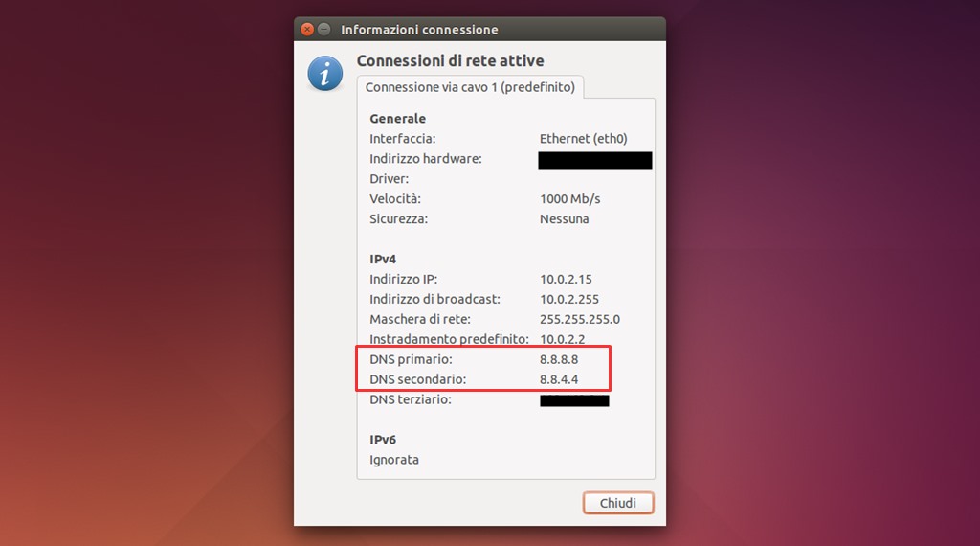Click the Nessuna security value
The image size is (980, 546).
click(x=565, y=219)
